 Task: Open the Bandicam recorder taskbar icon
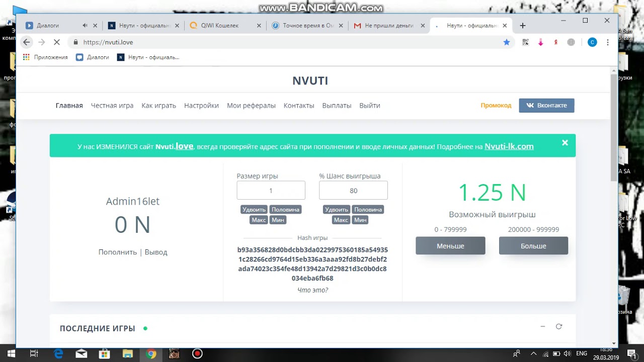[197, 353]
